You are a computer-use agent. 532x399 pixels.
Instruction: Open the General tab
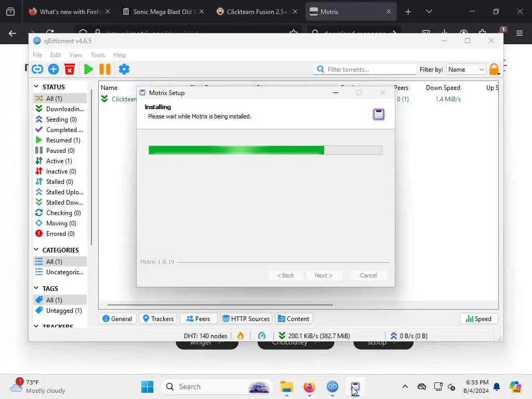pos(117,318)
